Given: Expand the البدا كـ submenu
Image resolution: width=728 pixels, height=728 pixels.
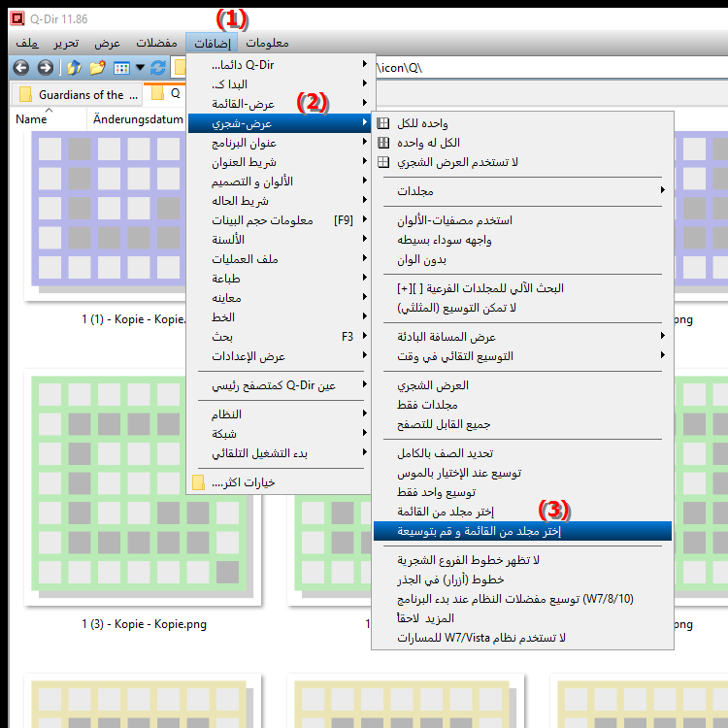Looking at the screenshot, I should 280,84.
